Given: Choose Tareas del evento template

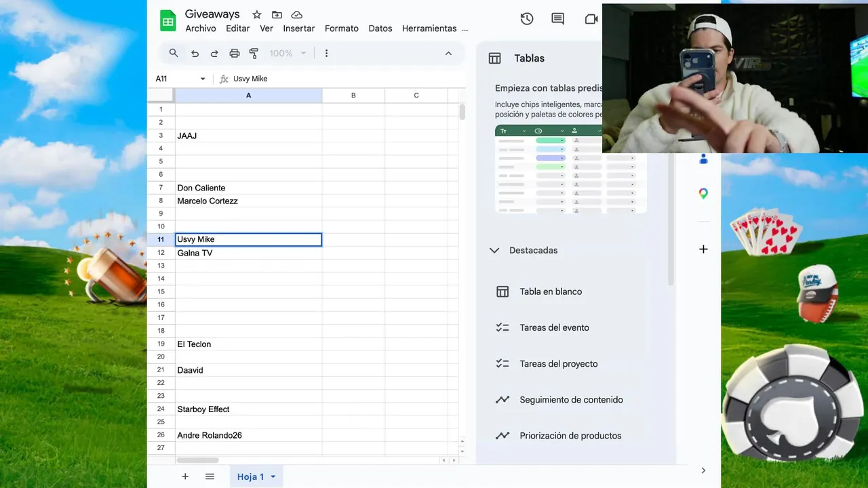Looking at the screenshot, I should [x=554, y=327].
